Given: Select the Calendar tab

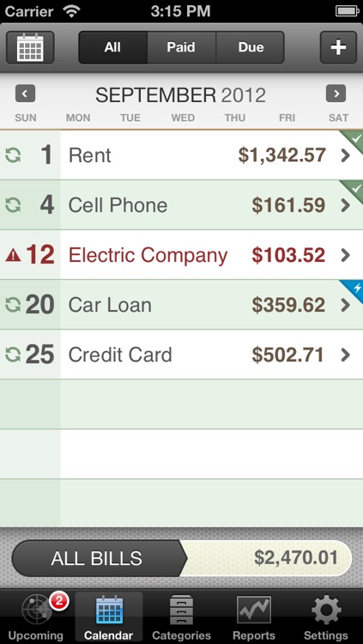Looking at the screenshot, I should point(109,617).
